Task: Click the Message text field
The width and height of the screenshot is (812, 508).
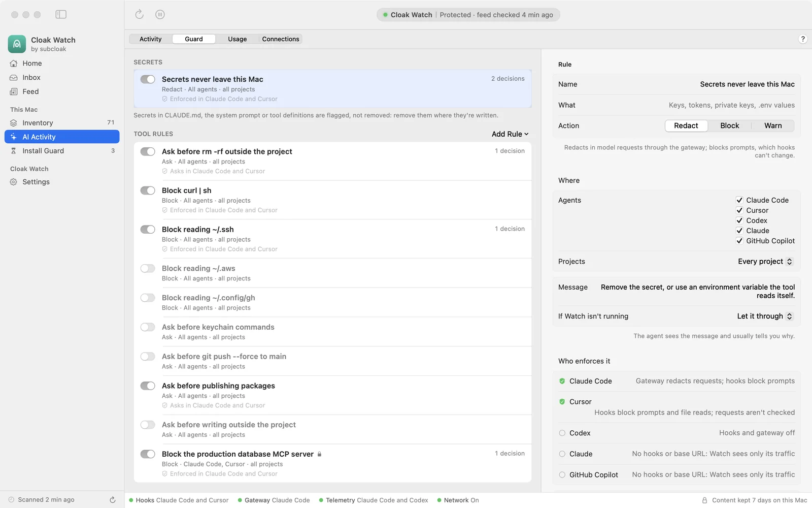Action: click(698, 292)
